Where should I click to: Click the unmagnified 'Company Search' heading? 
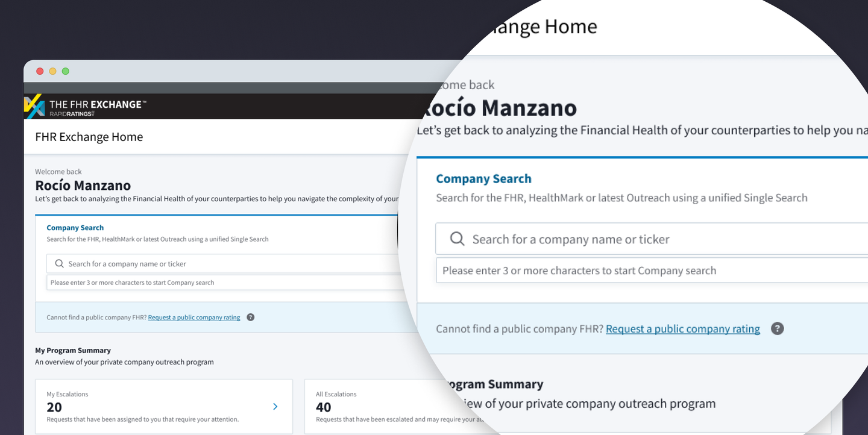click(75, 228)
